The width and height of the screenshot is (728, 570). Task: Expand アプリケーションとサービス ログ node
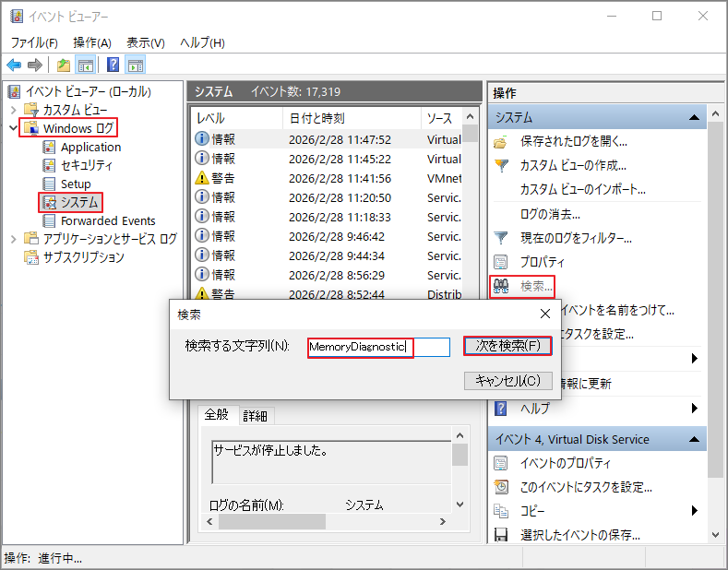[14, 239]
